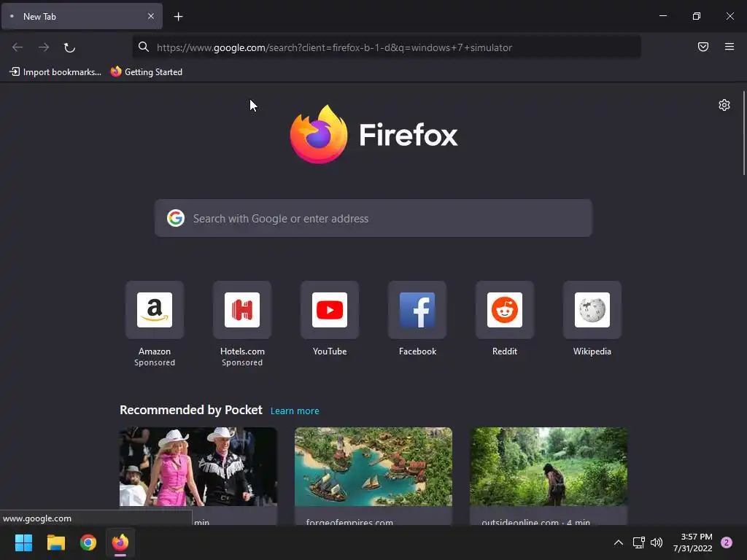Open a new tab with the plus button
The image size is (747, 560).
click(x=178, y=17)
